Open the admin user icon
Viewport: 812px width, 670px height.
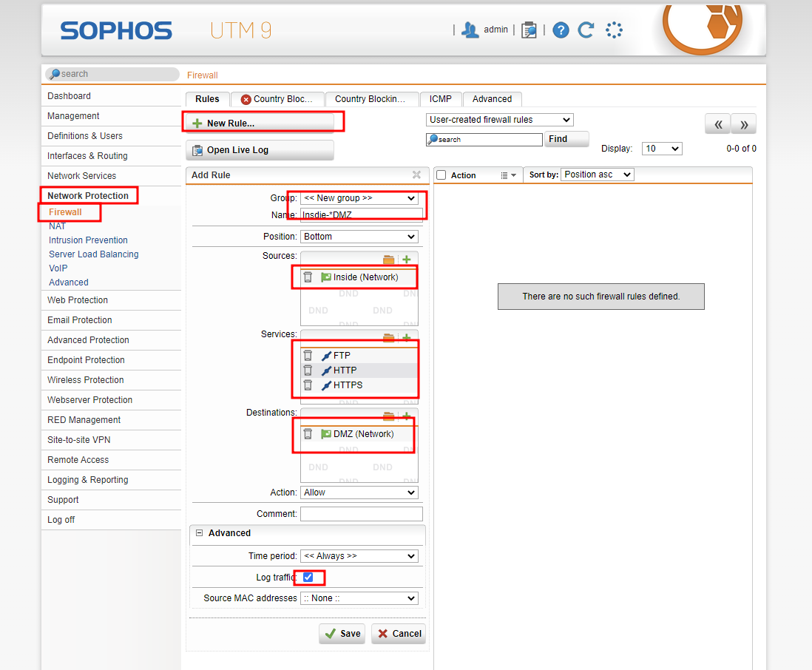coord(470,30)
